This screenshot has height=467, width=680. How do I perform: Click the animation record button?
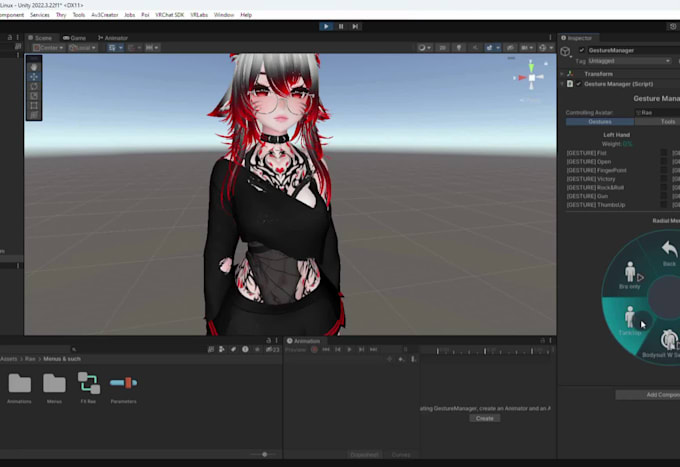[314, 349]
